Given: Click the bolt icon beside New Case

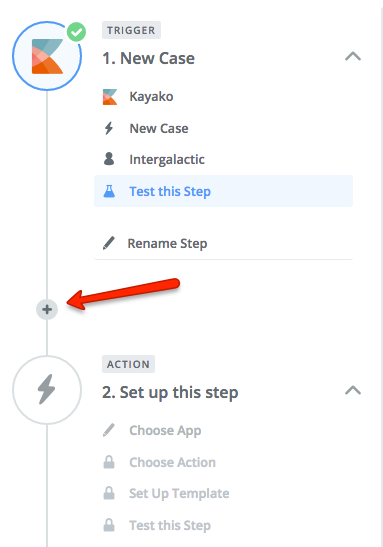Looking at the screenshot, I should click(109, 128).
